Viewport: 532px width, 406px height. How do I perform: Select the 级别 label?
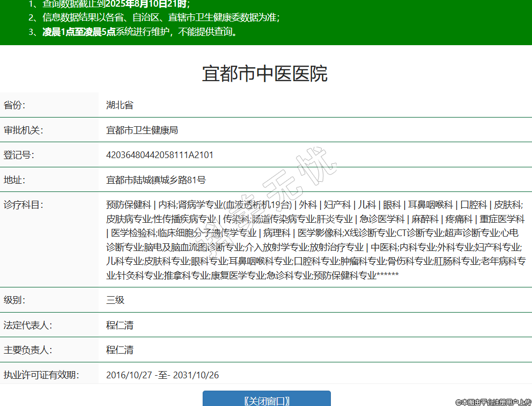14,300
